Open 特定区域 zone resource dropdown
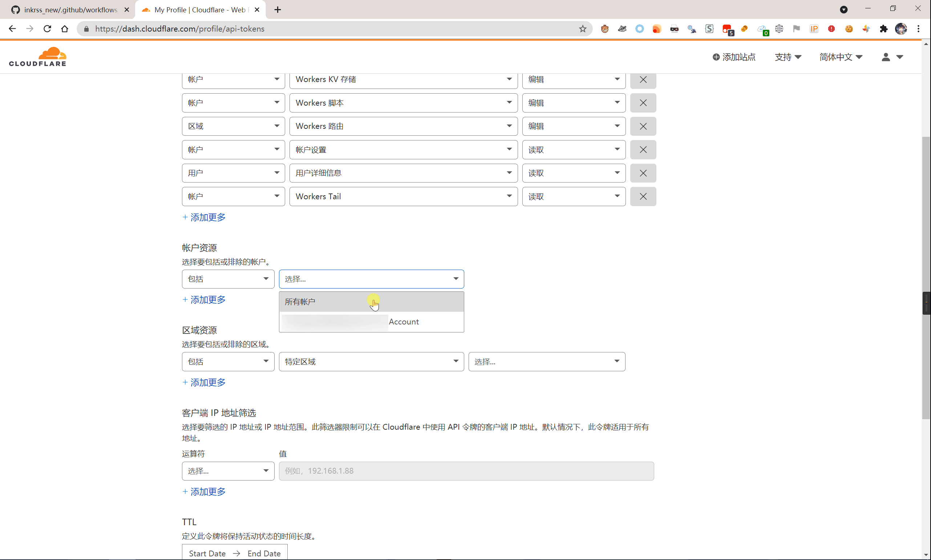The image size is (931, 560). [371, 361]
